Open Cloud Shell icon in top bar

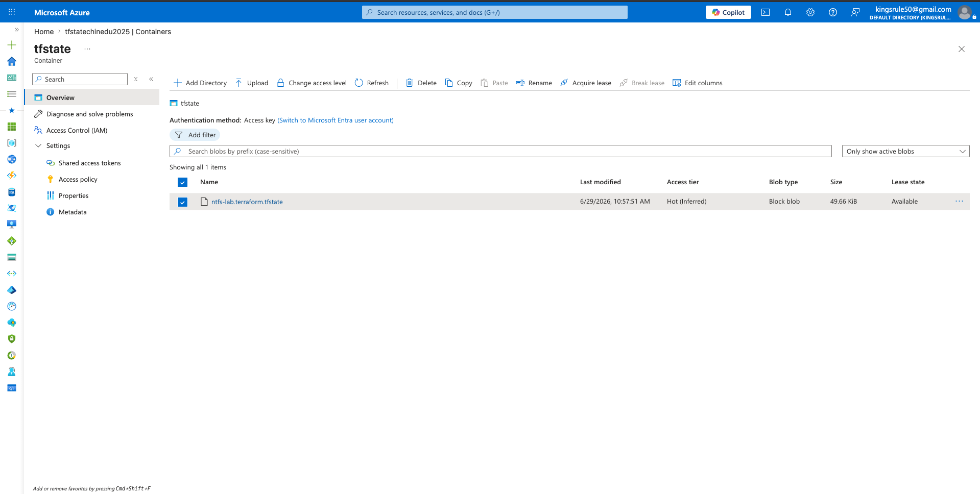coord(766,12)
